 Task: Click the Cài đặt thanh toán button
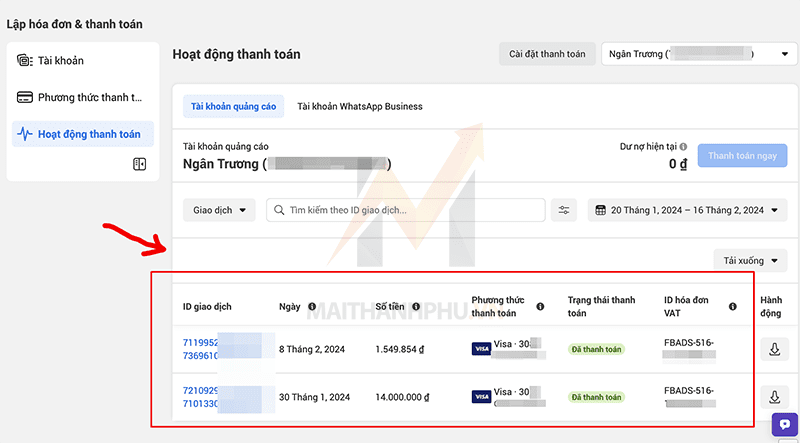click(x=547, y=54)
